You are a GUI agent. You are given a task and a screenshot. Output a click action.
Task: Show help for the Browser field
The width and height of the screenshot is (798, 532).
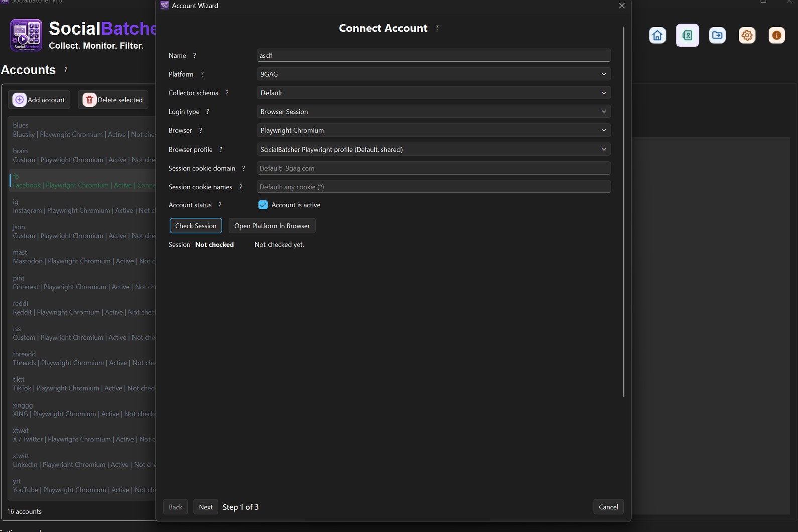201,130
